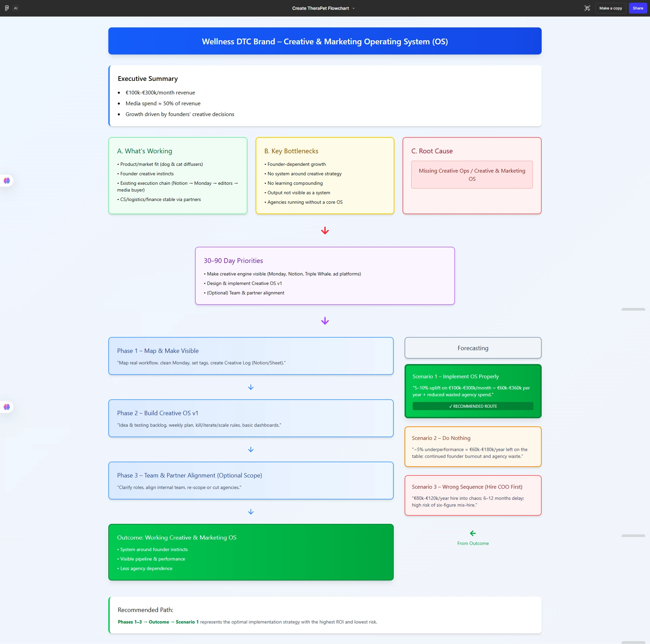Click the lower brain icon on the left edge
Image resolution: width=650 pixels, height=644 pixels.
tap(7, 407)
